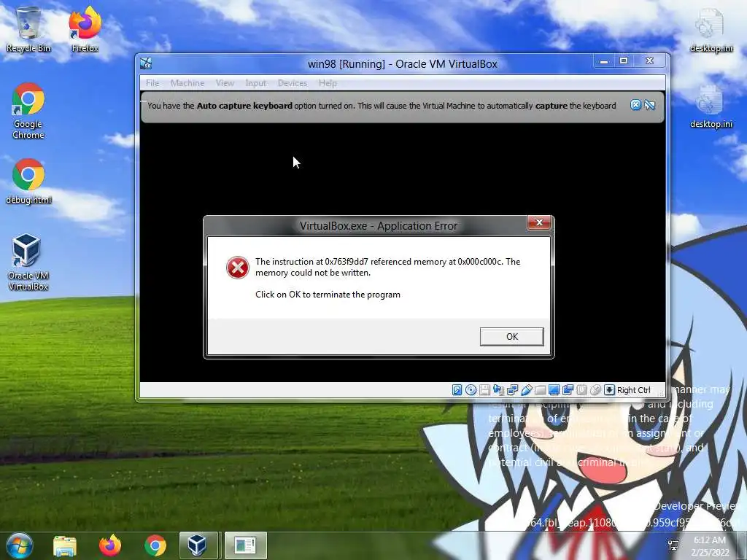Open the Input menu in VirtualBox

click(256, 83)
